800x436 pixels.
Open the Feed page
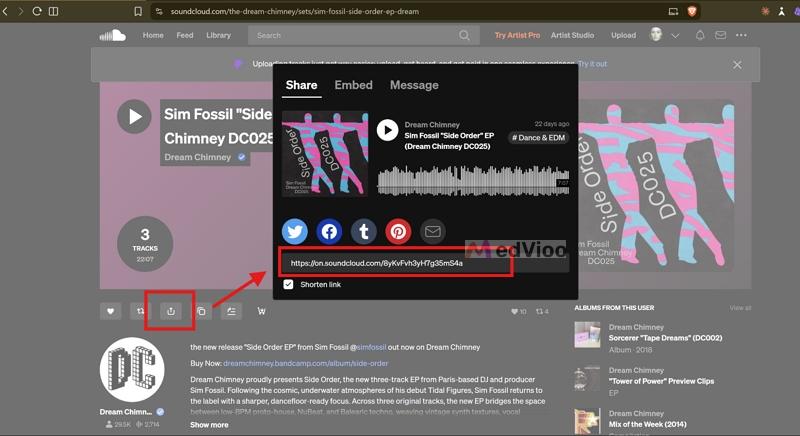(x=185, y=35)
